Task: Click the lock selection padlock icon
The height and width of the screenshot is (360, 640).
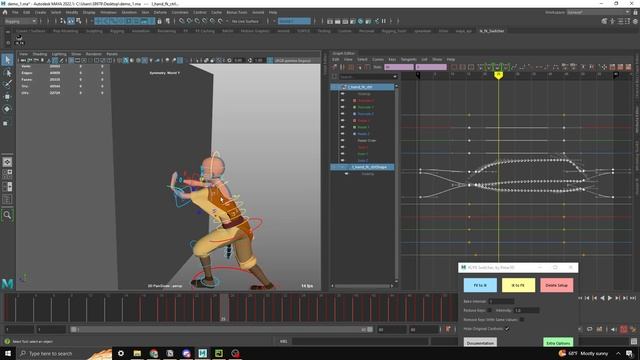Action: 159,21
